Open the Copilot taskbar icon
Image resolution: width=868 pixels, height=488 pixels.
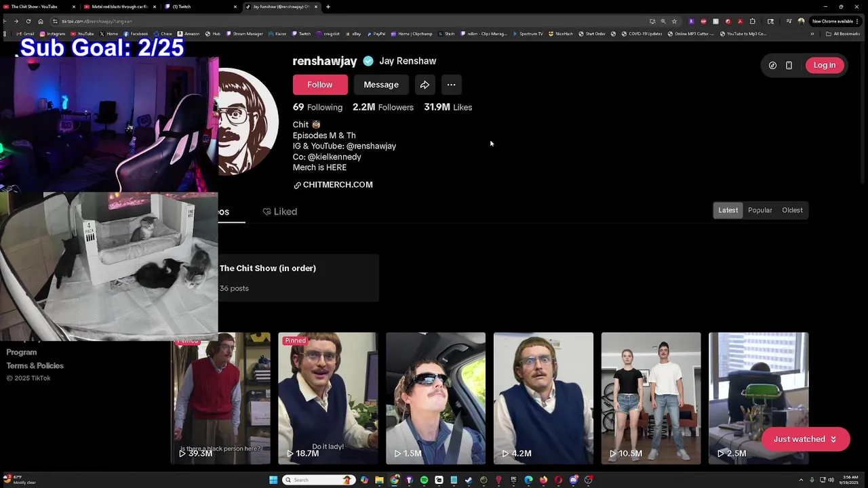pyautogui.click(x=364, y=480)
